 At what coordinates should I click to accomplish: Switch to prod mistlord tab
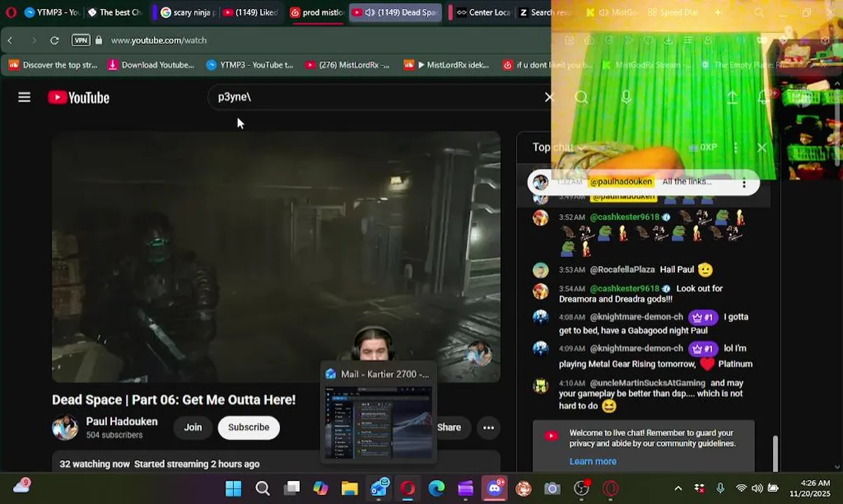(316, 12)
